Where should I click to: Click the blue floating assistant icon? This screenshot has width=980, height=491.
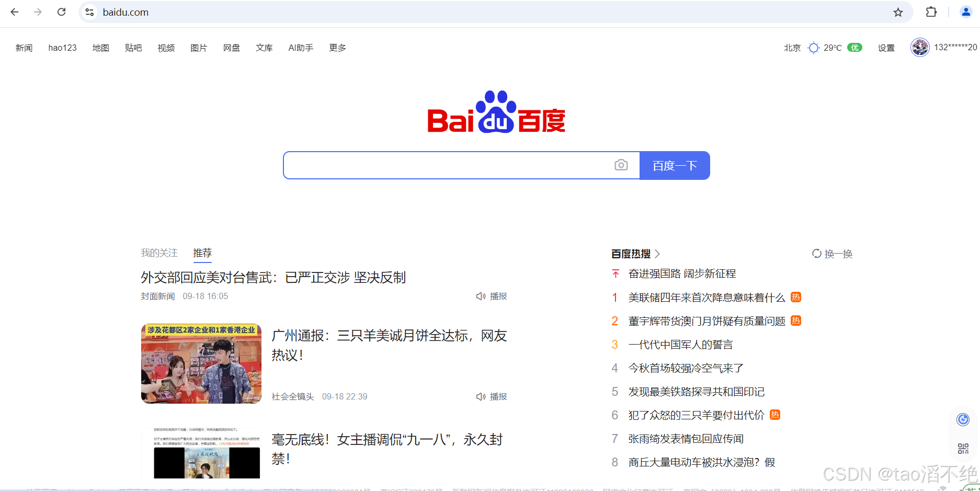(963, 419)
